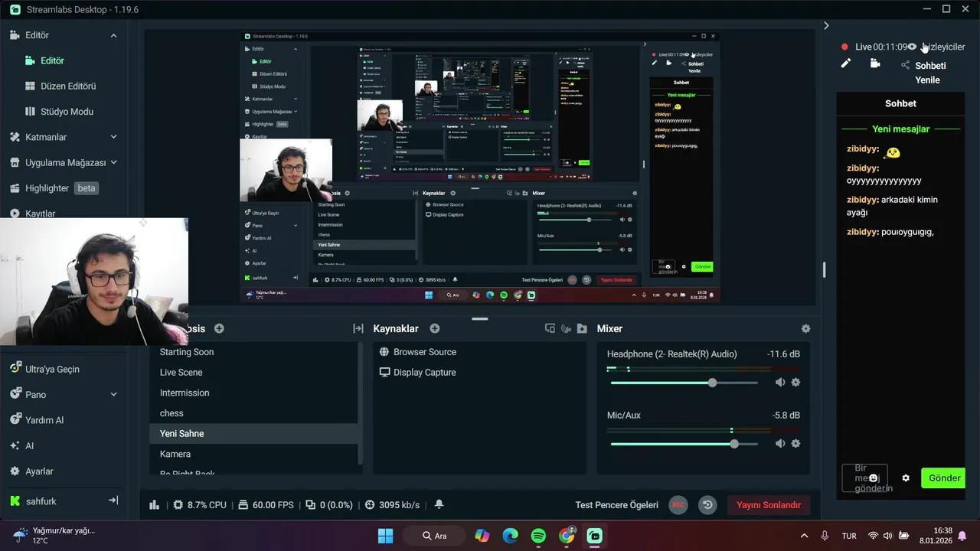Open the widget source icon in Kaynaklar header
This screenshot has height=551, width=980.
coord(550,328)
